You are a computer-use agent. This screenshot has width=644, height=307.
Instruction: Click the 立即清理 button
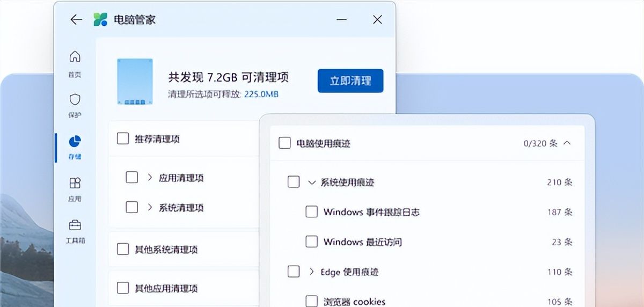point(350,81)
